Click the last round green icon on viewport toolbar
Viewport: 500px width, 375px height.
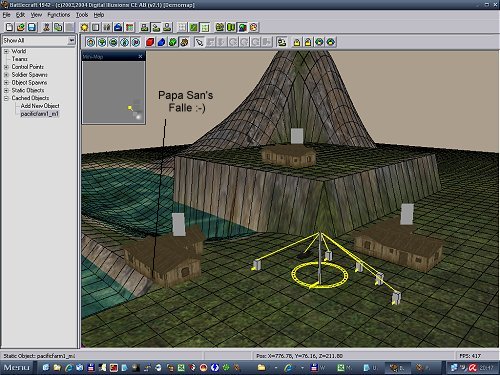pos(330,42)
